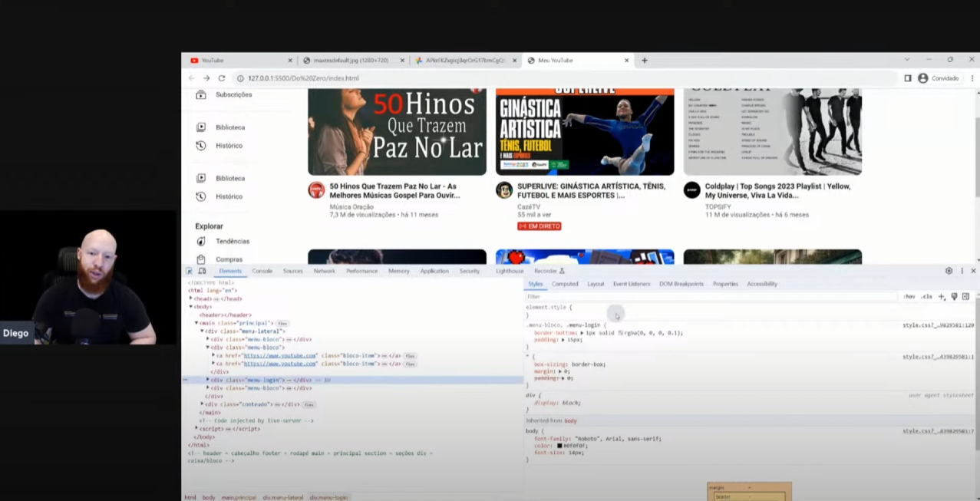Toggle the device toolbar icon in DevTools
980x501 pixels.
pos(202,271)
